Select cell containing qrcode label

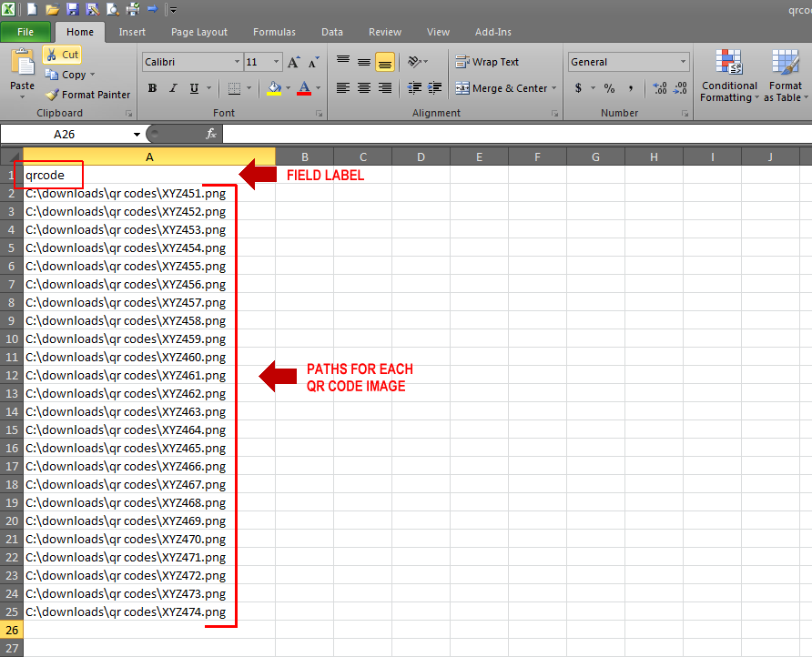pos(149,175)
